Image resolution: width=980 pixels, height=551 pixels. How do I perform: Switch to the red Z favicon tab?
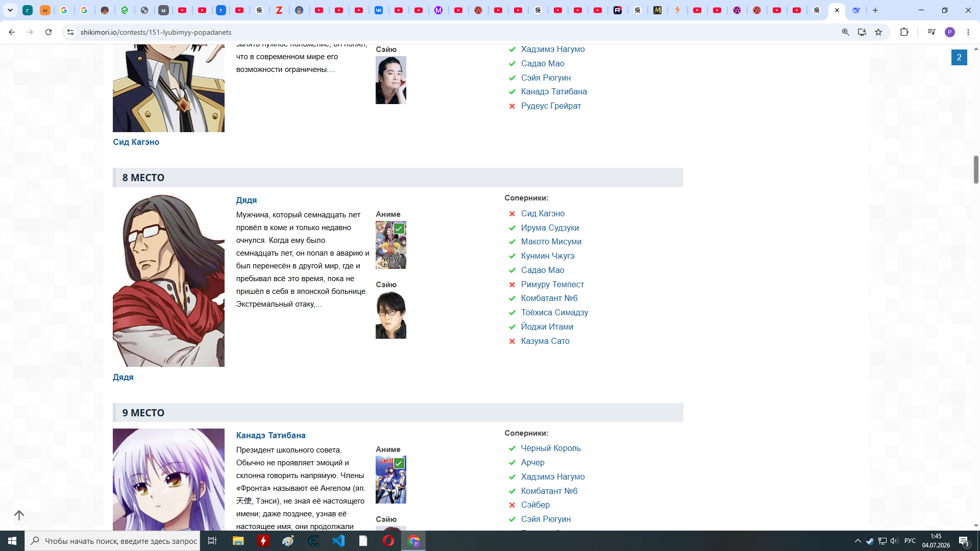point(279,10)
